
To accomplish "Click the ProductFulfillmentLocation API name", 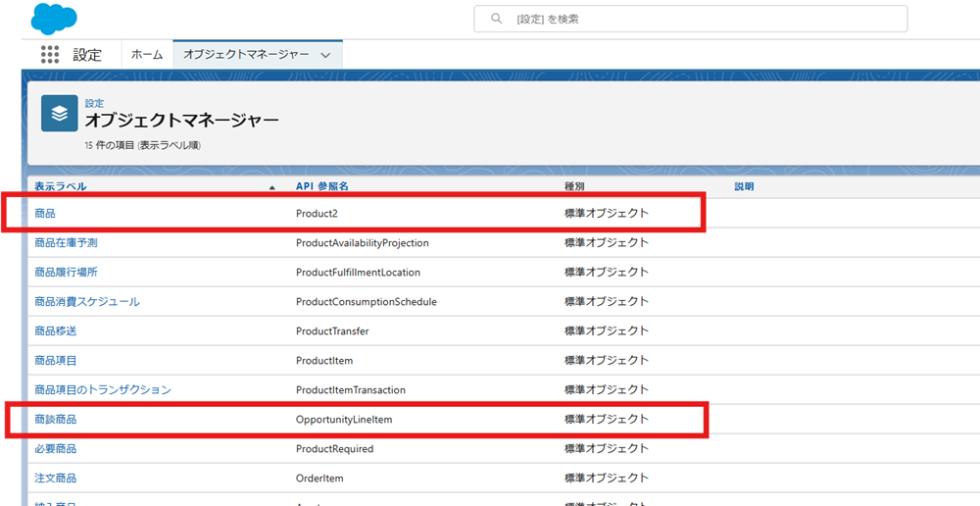I will tap(358, 272).
